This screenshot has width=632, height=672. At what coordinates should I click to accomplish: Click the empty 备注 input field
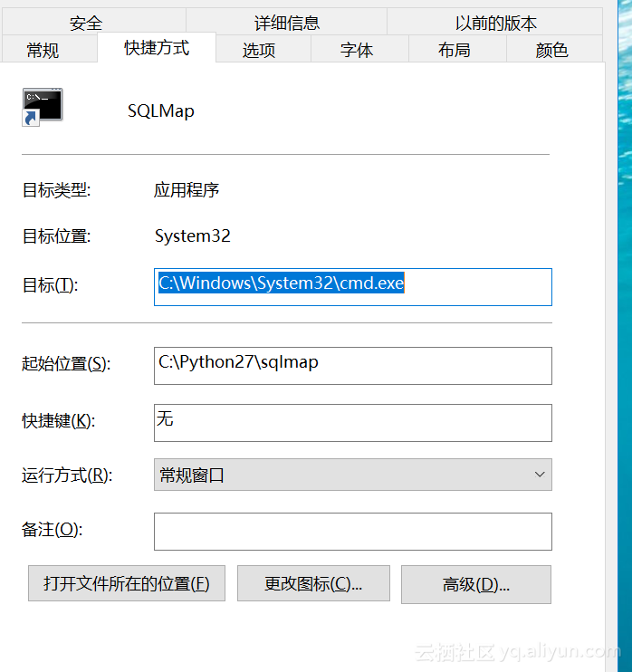click(353, 532)
